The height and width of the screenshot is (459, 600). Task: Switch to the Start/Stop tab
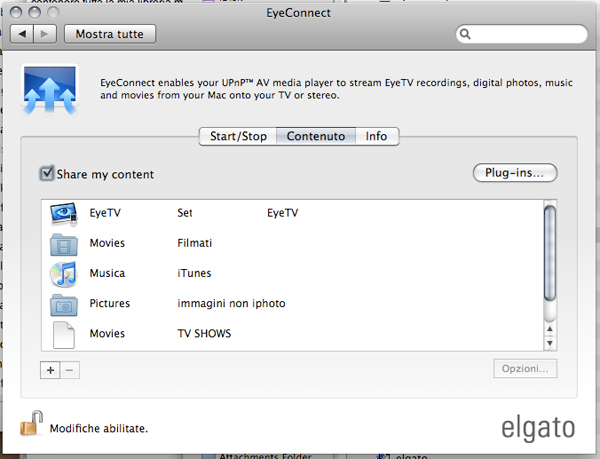tap(238, 136)
